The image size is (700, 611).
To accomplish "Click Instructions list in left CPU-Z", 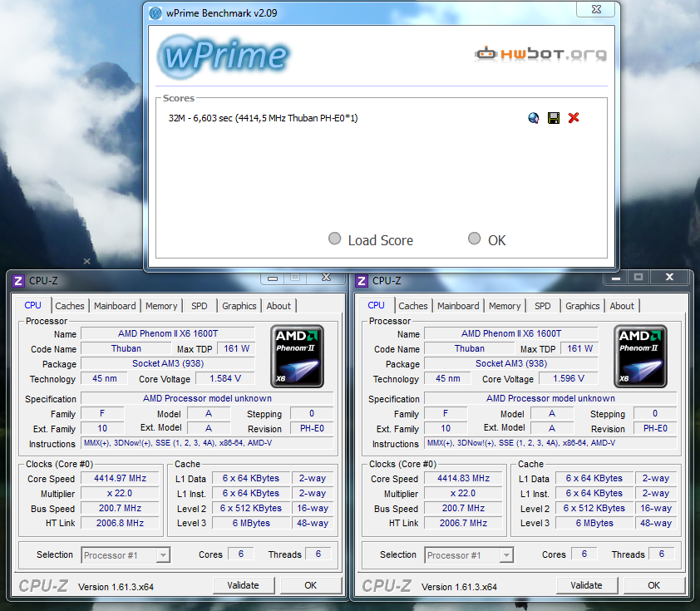I will point(207,443).
